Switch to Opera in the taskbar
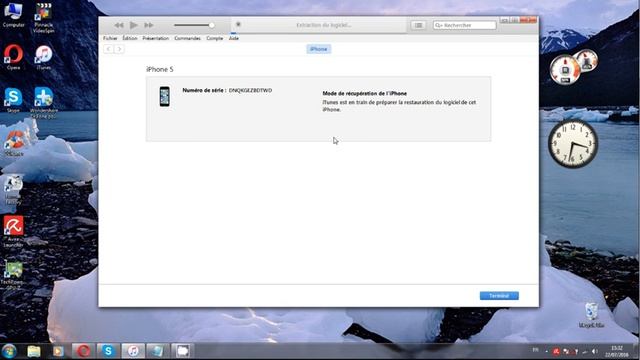640x360 pixels. (83, 351)
